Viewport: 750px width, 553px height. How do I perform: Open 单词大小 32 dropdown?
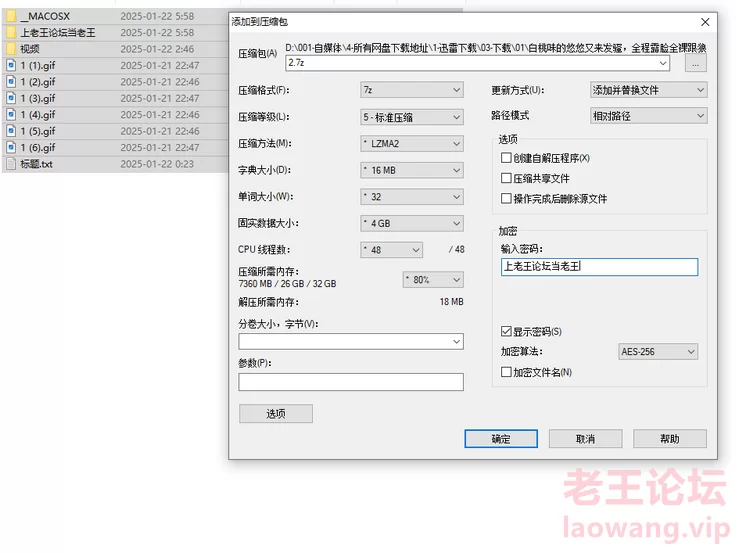point(412,197)
